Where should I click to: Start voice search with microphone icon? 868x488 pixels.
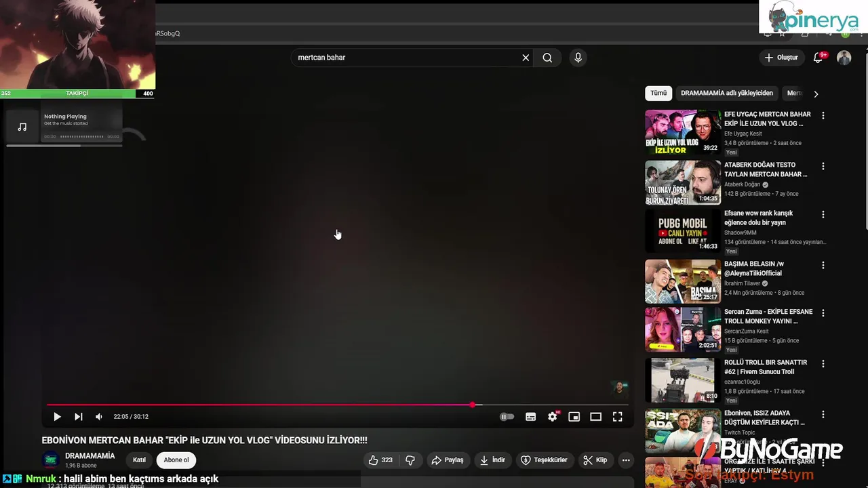coord(578,58)
